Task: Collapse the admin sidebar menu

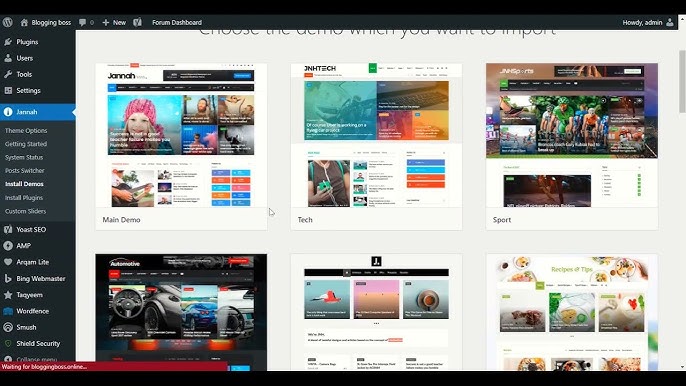Action: [x=31, y=360]
